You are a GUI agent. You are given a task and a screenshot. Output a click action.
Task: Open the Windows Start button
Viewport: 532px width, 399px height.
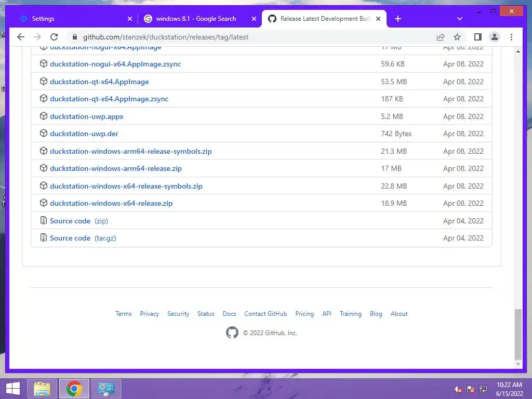(13, 389)
